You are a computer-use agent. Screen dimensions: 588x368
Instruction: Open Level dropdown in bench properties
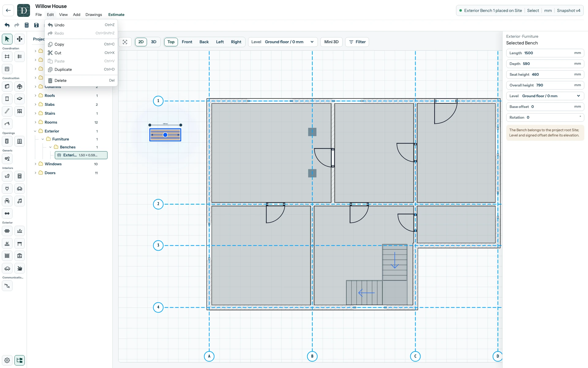click(x=545, y=96)
